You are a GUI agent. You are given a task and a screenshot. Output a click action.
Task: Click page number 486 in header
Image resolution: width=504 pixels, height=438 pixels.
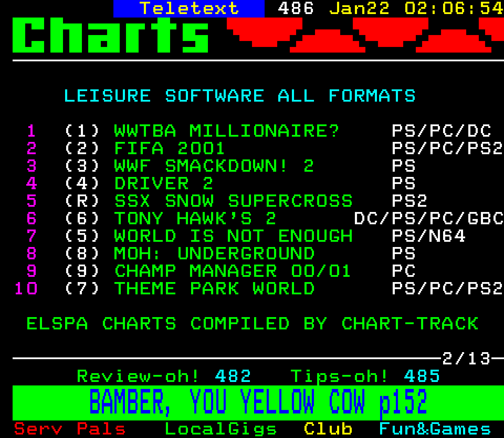(296, 8)
